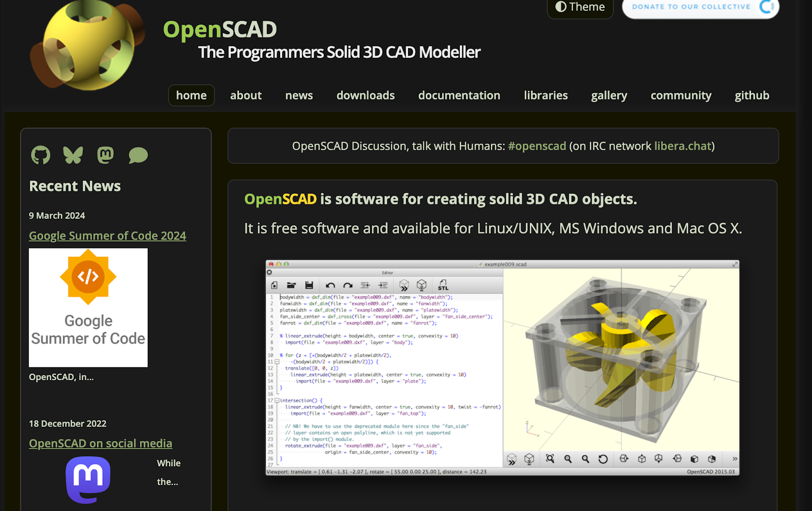Image resolution: width=812 pixels, height=511 pixels.
Task: Click 'The Programmers Solid 3D CAD Modeller' tagline
Action: point(339,52)
